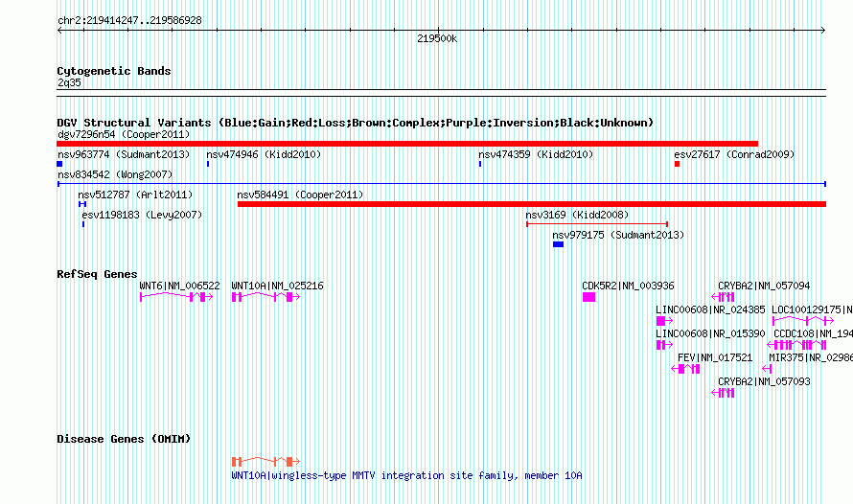
Task: Click nsv512787 (Arlt2011) label
Action: point(135,195)
